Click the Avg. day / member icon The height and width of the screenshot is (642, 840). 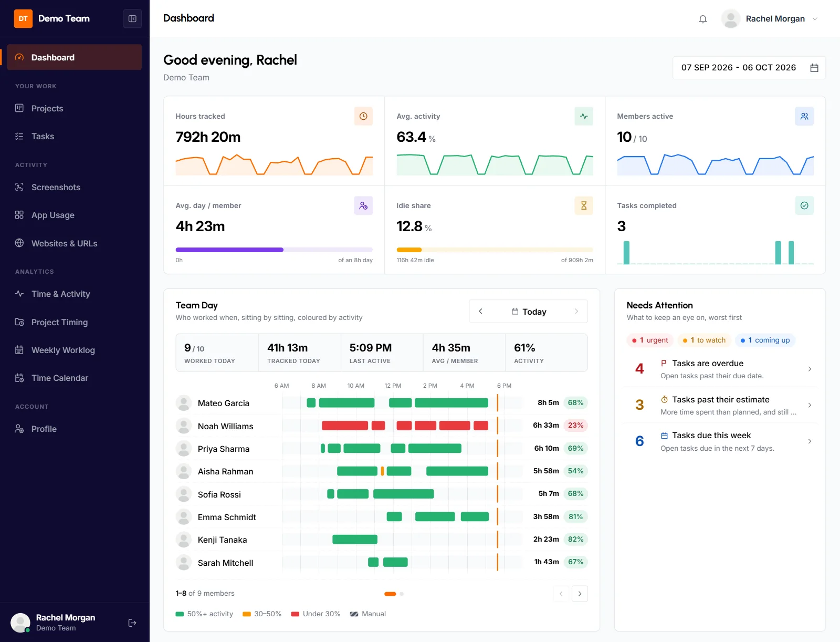tap(363, 205)
